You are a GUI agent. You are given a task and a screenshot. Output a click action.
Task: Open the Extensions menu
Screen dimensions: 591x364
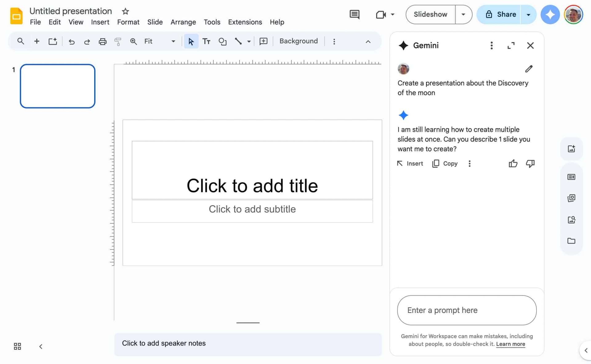pyautogui.click(x=245, y=22)
